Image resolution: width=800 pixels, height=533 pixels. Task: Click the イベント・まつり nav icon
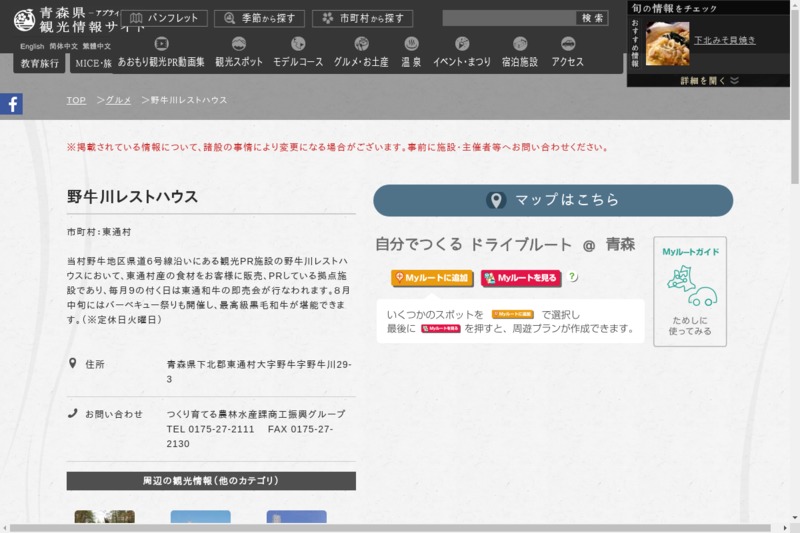(x=462, y=44)
